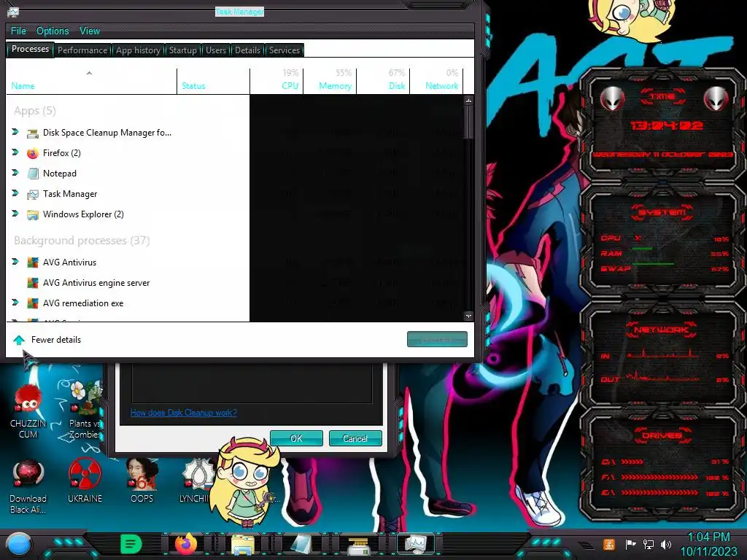747x560 pixels.
Task: Open the UKRAINE desktop shortcut
Action: [85, 481]
